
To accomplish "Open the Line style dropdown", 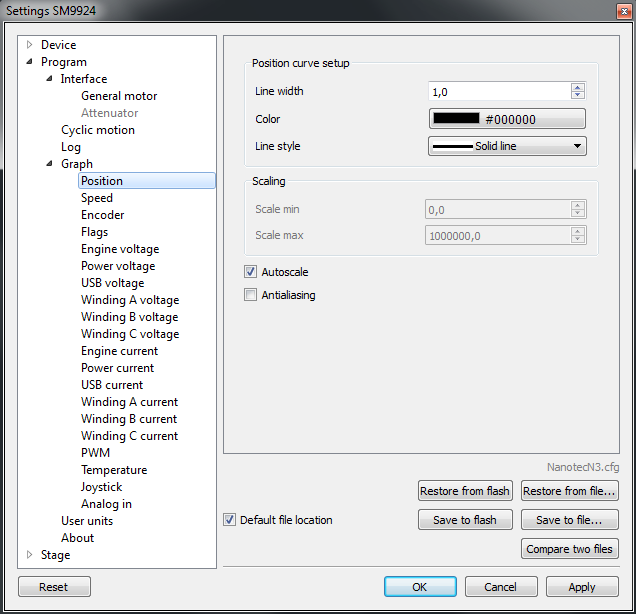I will (x=507, y=146).
